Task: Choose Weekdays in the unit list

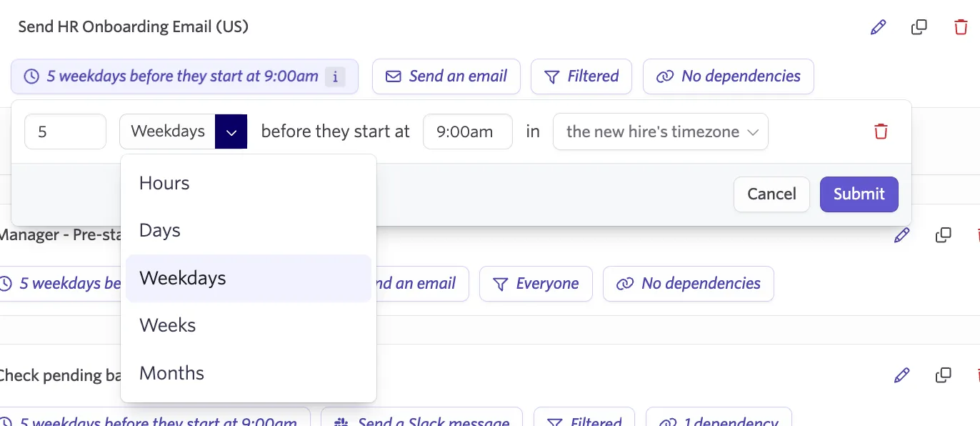Action: (249, 279)
